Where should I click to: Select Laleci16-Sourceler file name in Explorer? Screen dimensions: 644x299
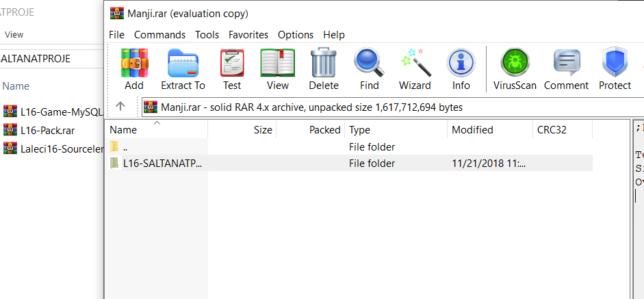pos(62,149)
